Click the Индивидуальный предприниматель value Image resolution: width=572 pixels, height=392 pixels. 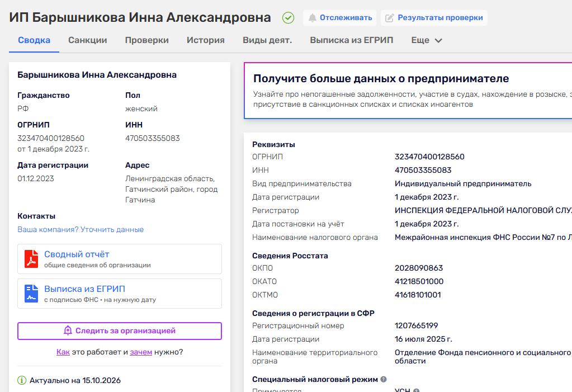tap(463, 184)
